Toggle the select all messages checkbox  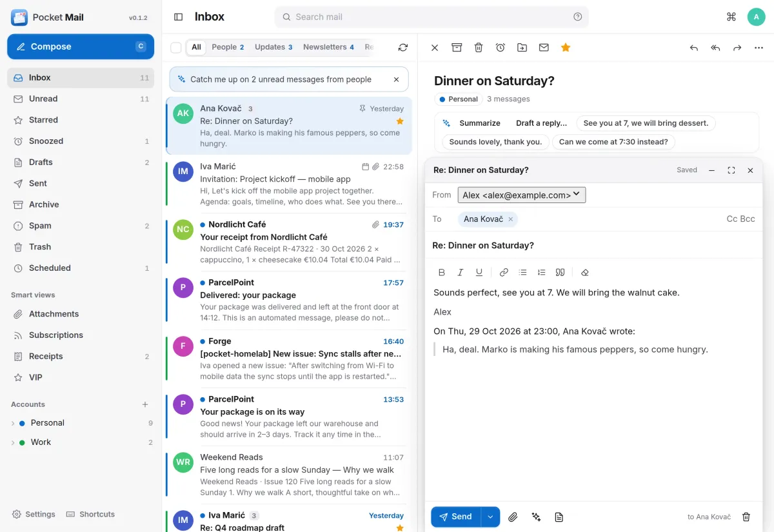pos(176,47)
